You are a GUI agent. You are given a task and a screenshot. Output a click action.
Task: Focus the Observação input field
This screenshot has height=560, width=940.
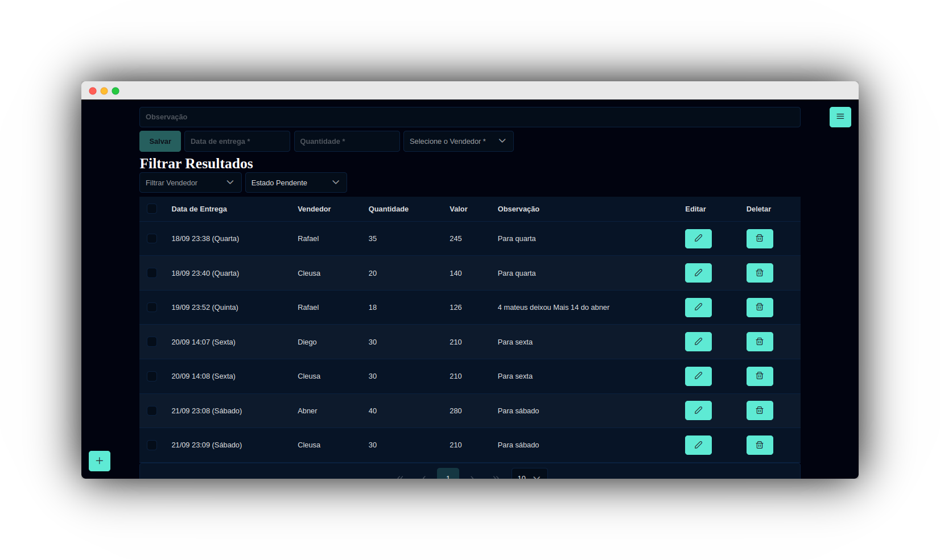[x=469, y=117]
